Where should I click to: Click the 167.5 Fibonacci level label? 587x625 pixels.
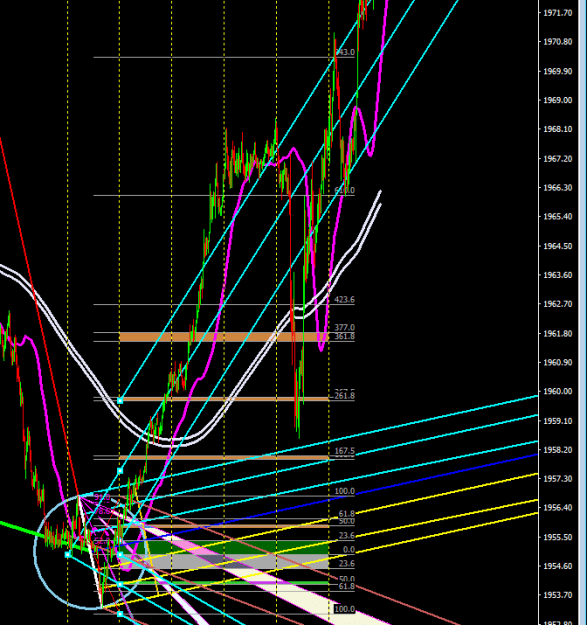(344, 451)
